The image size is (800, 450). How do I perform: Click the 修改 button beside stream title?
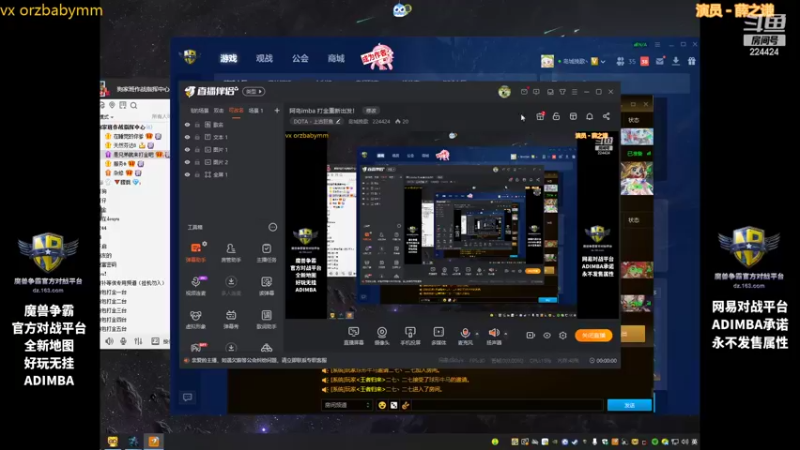371,110
